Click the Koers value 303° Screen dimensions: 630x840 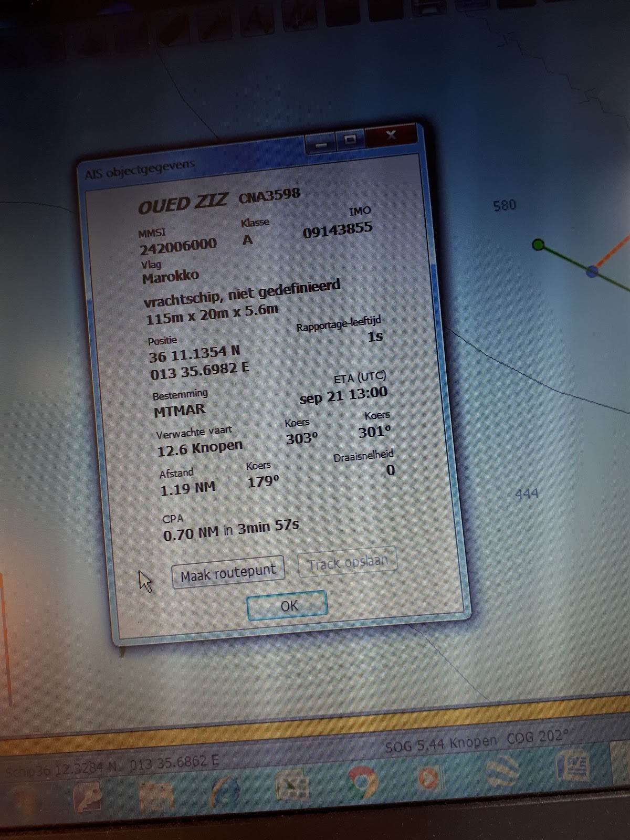302,437
